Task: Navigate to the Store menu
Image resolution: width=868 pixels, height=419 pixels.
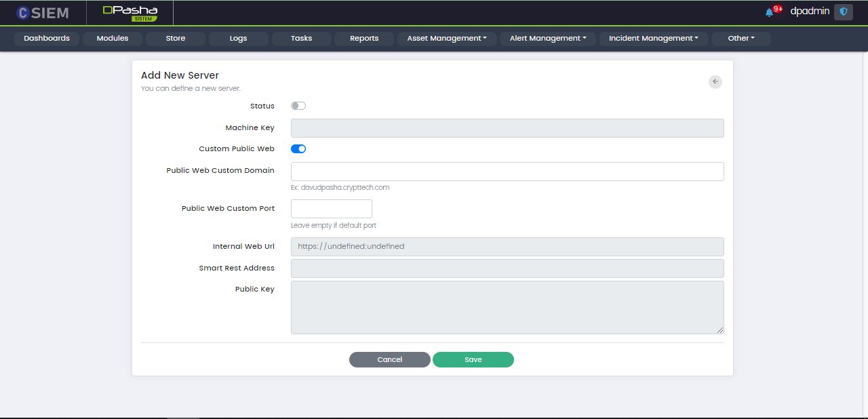Action: pyautogui.click(x=176, y=39)
